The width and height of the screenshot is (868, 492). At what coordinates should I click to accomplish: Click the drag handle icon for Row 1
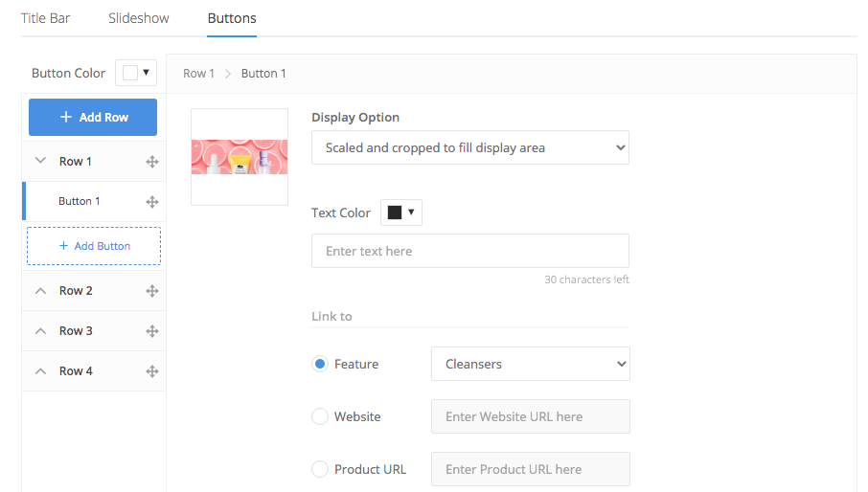pyautogui.click(x=151, y=162)
